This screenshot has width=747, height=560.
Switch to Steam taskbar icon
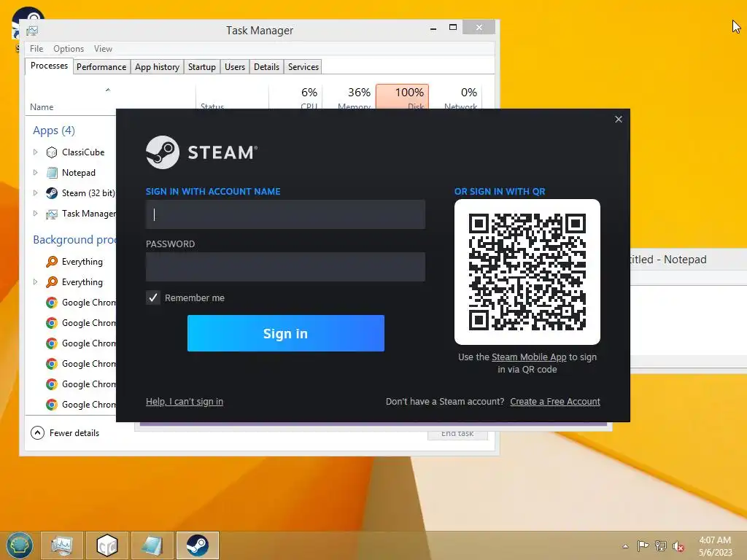[x=197, y=545]
